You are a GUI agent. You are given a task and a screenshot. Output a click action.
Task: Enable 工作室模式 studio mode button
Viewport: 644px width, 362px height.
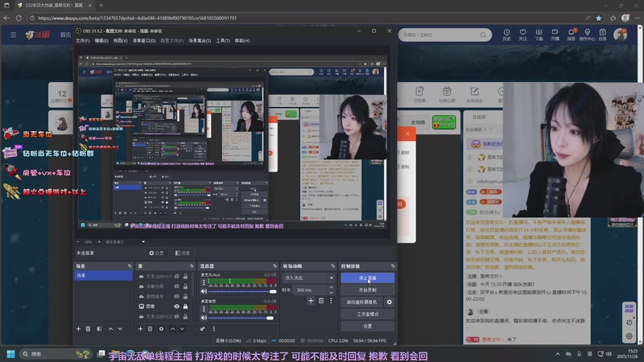pos(368,314)
